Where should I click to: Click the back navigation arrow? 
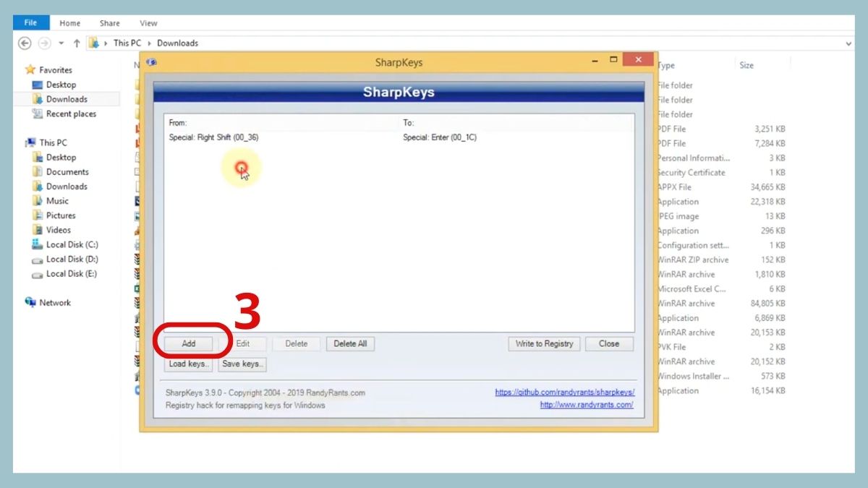[x=24, y=43]
